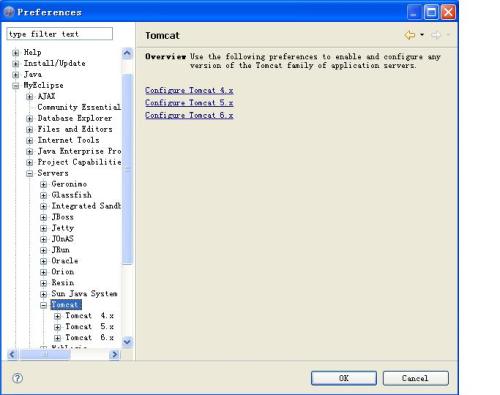This screenshot has height=395, width=500.
Task: Expand the Project Capabilities node
Action: click(29, 163)
